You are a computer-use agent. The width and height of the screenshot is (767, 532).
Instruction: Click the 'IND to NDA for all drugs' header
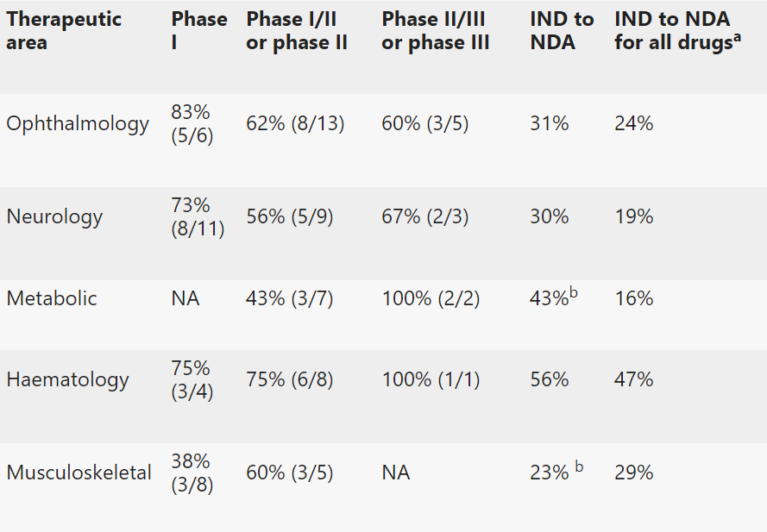point(672,31)
